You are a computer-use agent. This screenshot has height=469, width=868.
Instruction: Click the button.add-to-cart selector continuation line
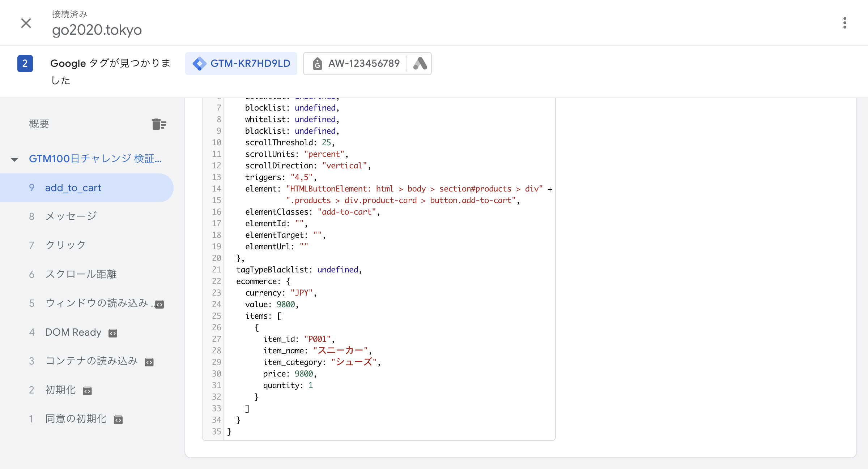(403, 200)
